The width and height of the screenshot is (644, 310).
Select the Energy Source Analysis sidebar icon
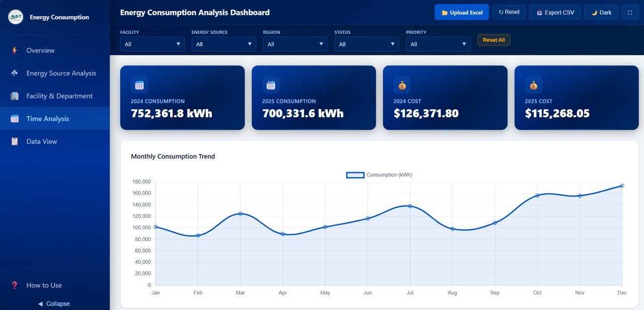tap(15, 73)
